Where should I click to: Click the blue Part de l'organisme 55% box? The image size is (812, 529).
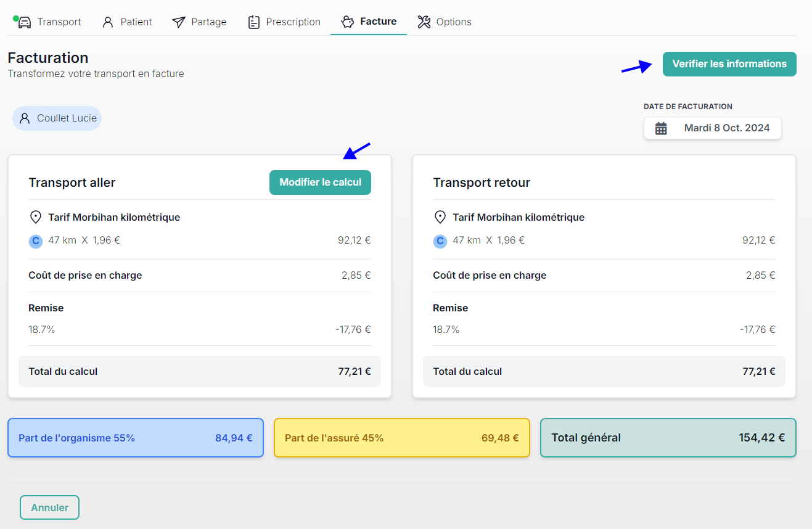tap(136, 438)
